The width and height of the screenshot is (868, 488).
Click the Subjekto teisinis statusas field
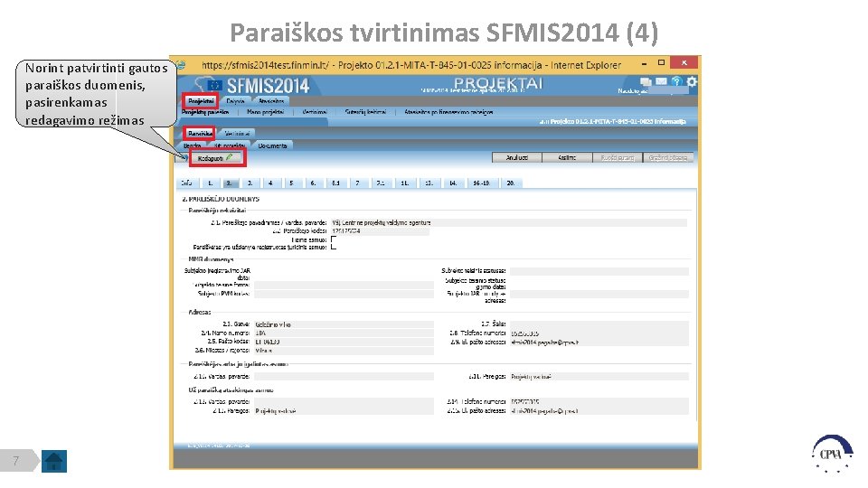tap(599, 270)
